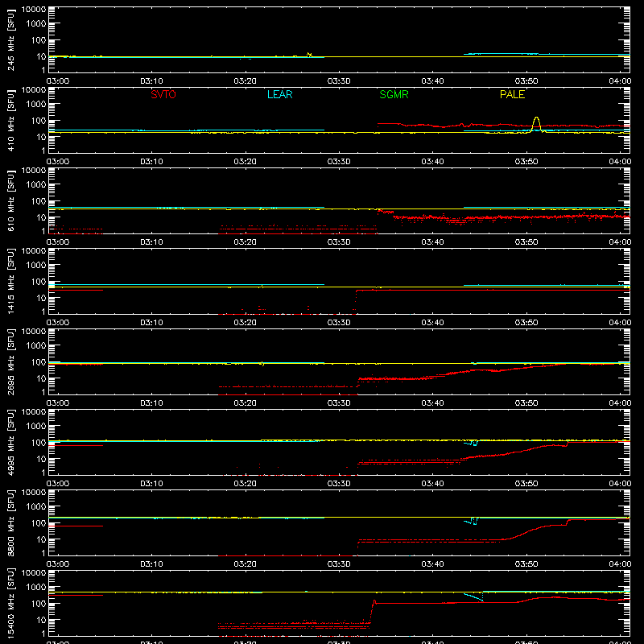Click the red SVTO trace start in the 410 MHz panel
This screenshot has width=644, height=644.
pos(378,124)
